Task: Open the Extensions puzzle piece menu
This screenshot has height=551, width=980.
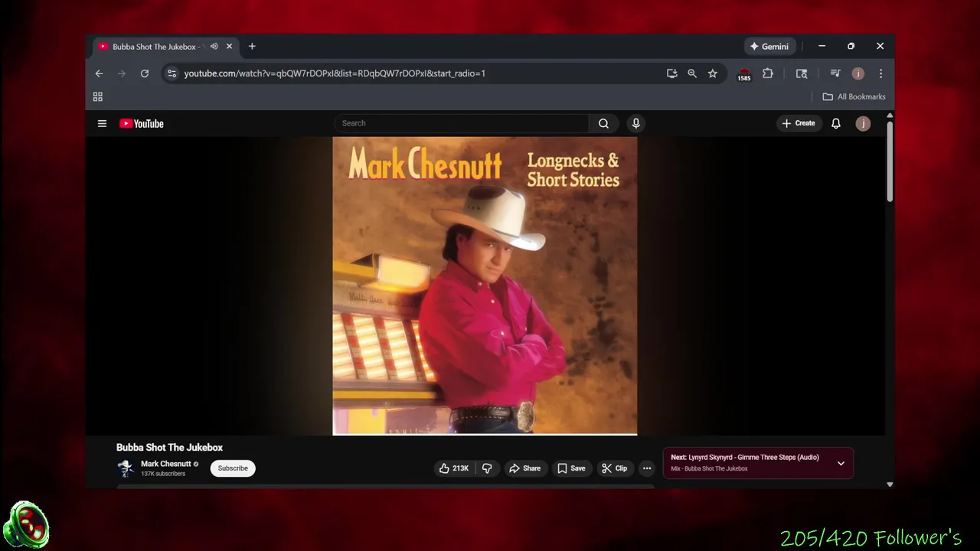Action: pos(768,73)
